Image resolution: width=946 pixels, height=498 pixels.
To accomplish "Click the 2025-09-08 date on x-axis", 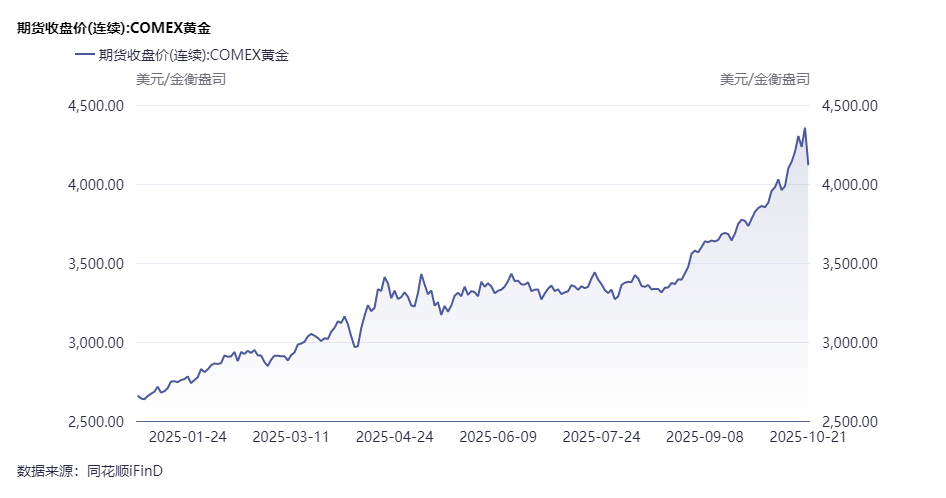I will click(x=705, y=436).
